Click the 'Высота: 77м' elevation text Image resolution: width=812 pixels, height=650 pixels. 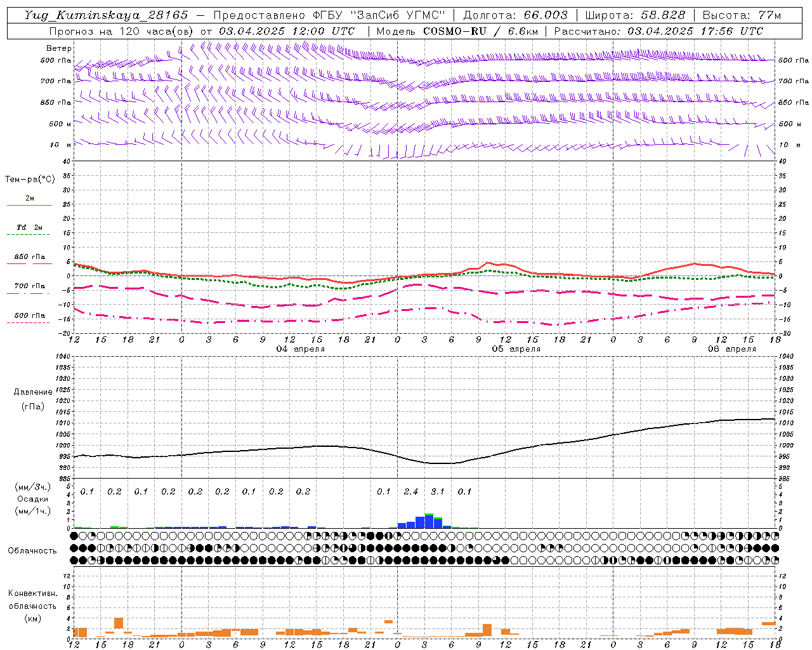pyautogui.click(x=742, y=15)
